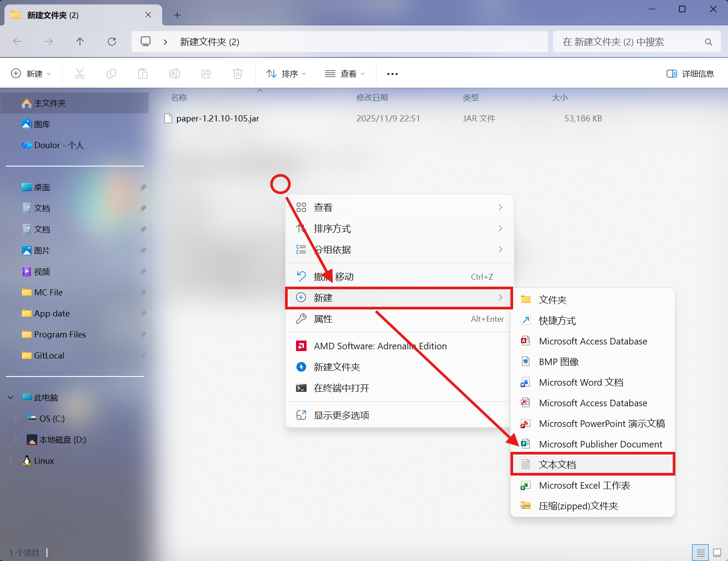Image resolution: width=728 pixels, height=561 pixels.
Task: Open the 查看 view dropdown
Action: point(346,73)
